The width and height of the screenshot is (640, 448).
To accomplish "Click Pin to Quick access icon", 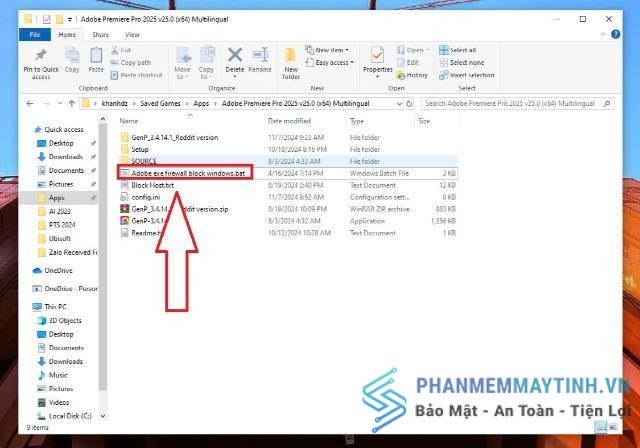I will pyautogui.click(x=41, y=55).
